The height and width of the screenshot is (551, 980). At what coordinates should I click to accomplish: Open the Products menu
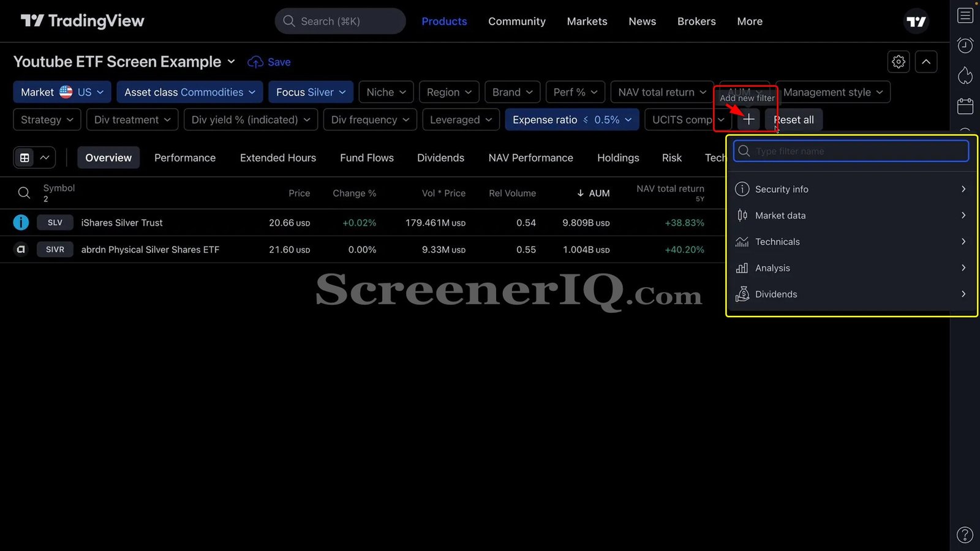[x=444, y=21]
